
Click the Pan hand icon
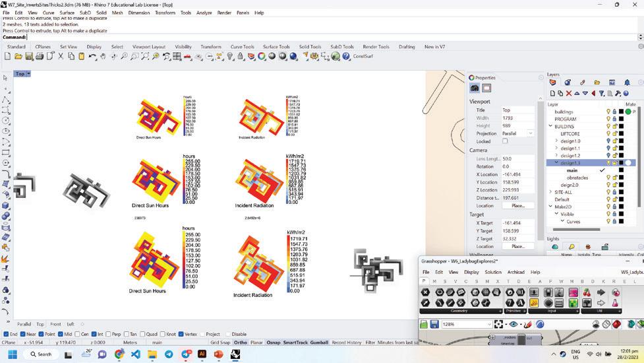click(x=103, y=56)
